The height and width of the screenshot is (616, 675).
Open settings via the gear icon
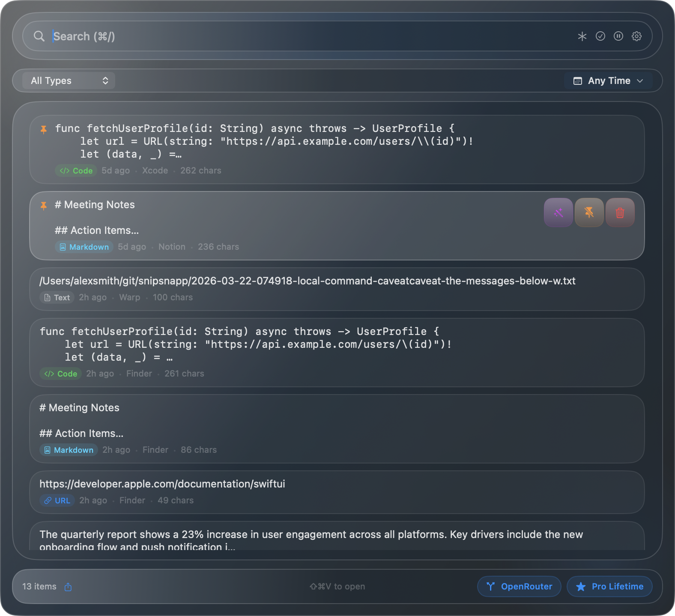click(x=637, y=36)
